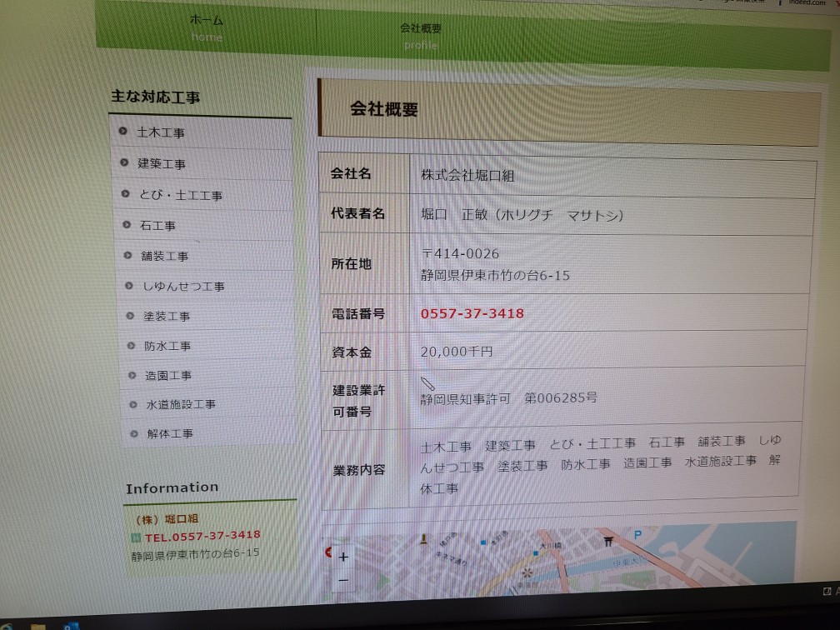Click the 建設業許可番号 row label
The image size is (840, 630).
[358, 401]
